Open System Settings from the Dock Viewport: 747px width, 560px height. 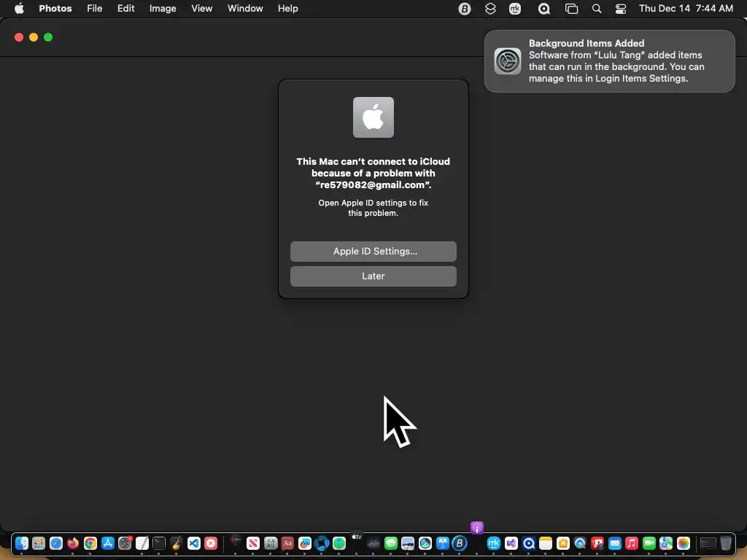pyautogui.click(x=125, y=543)
